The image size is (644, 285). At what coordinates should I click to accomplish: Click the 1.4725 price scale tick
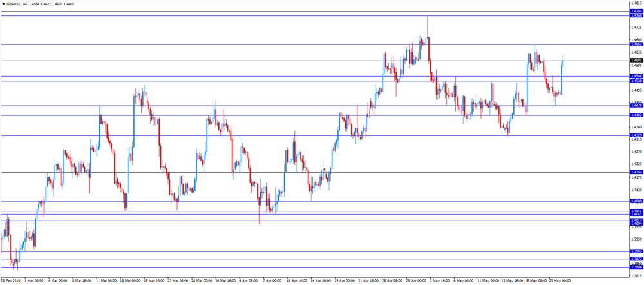click(x=637, y=28)
